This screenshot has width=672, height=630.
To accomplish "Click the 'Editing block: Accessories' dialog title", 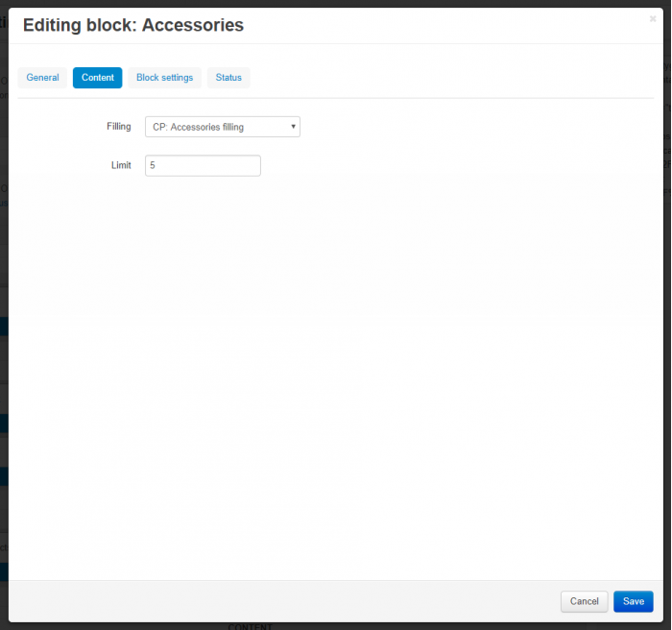I will point(133,25).
